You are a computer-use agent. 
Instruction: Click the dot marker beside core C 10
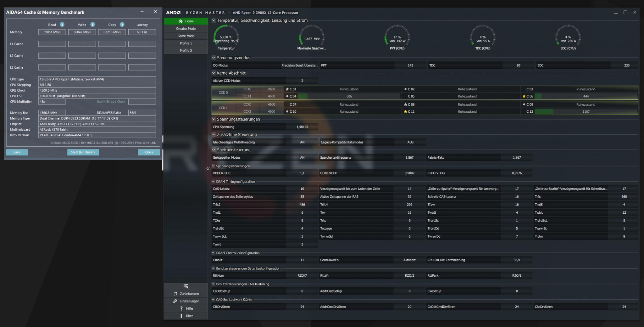tap(287, 111)
